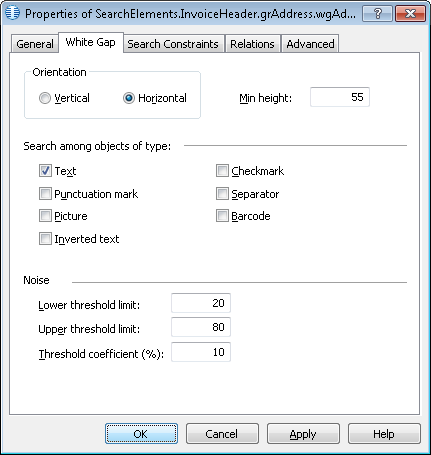Image resolution: width=431 pixels, height=455 pixels.
Task: Confirm settings with the OK button
Action: coord(141,434)
